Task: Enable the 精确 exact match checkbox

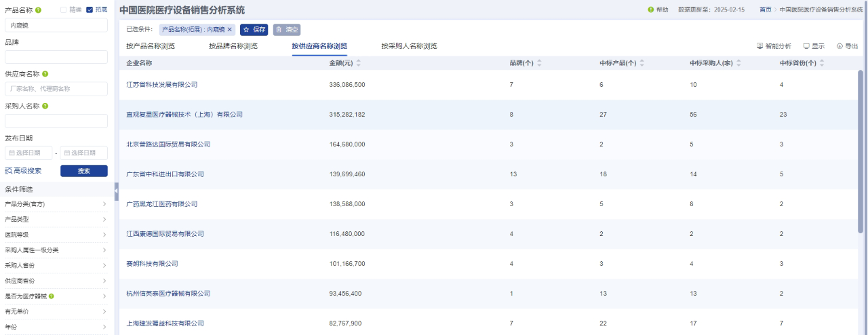Action: coord(64,10)
